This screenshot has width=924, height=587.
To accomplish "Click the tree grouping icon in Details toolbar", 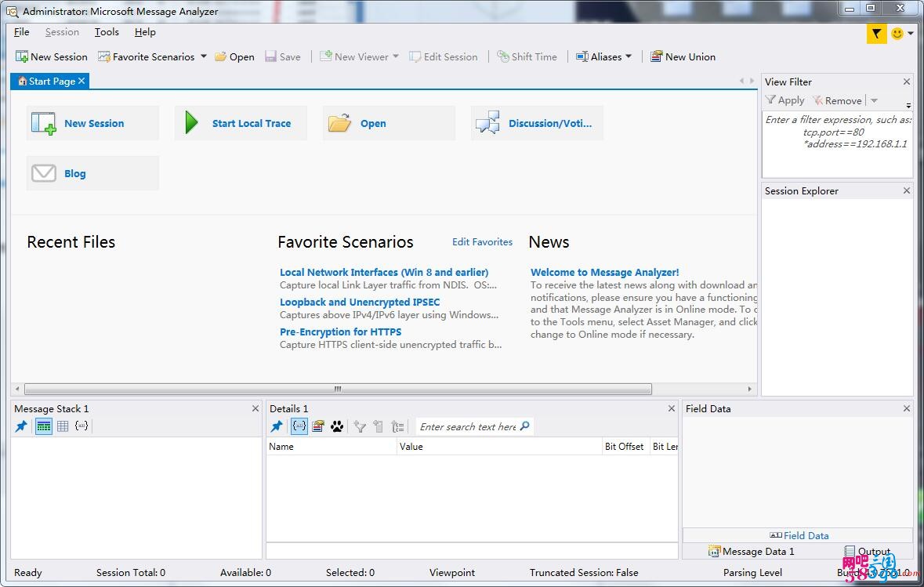I will point(398,426).
